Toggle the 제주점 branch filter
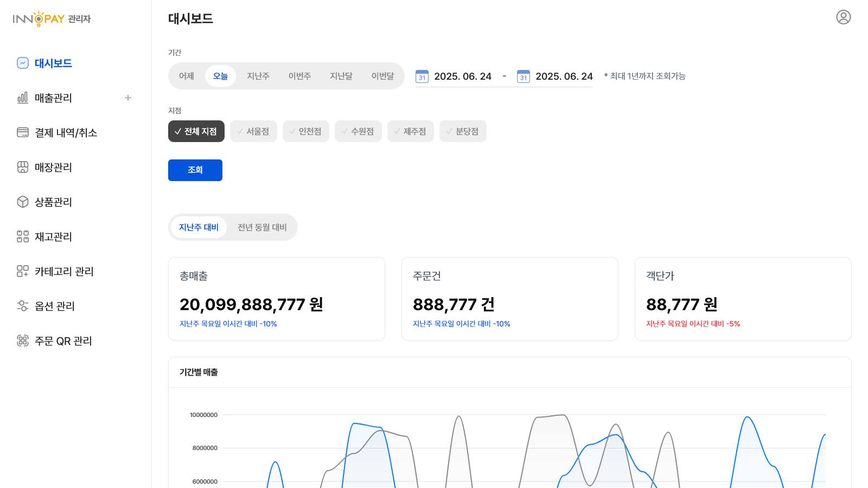 pyautogui.click(x=410, y=131)
